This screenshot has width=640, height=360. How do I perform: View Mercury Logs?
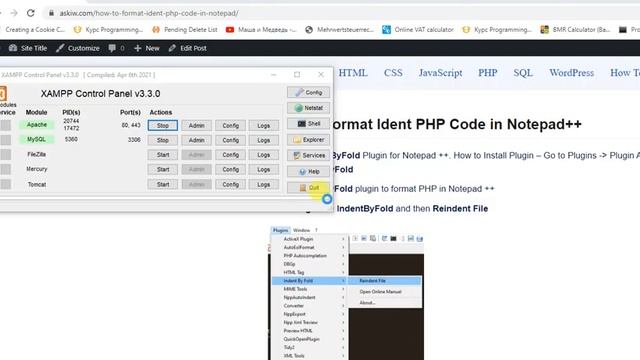264,169
